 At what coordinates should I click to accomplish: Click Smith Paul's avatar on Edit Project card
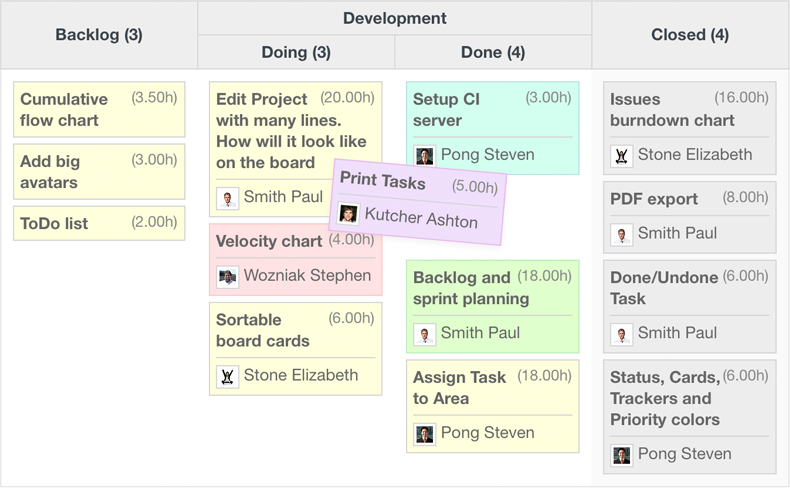[x=228, y=198]
